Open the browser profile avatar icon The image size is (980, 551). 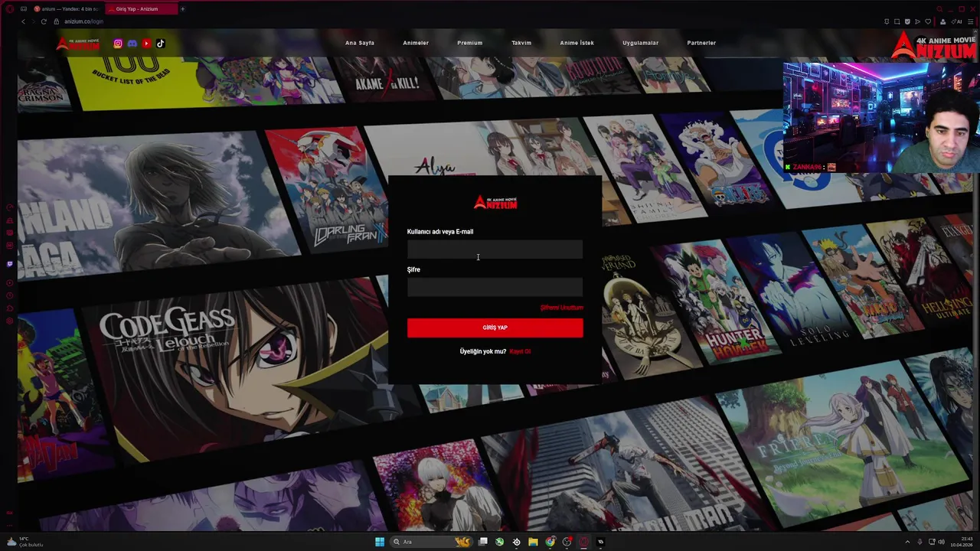(942, 21)
